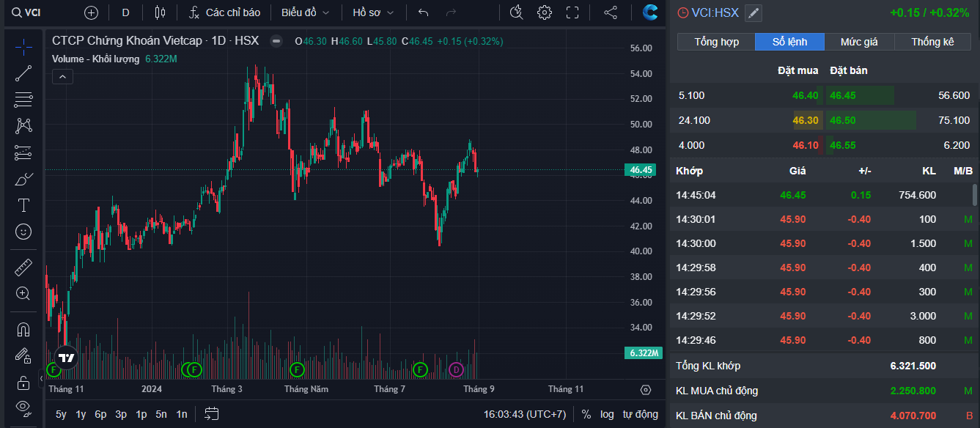
Task: Toggle the magnet snap mode
Action: [x=23, y=329]
